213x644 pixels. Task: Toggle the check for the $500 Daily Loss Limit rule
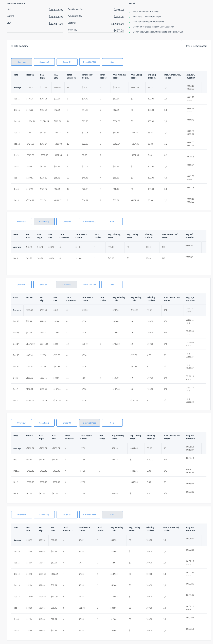pos(130,27)
